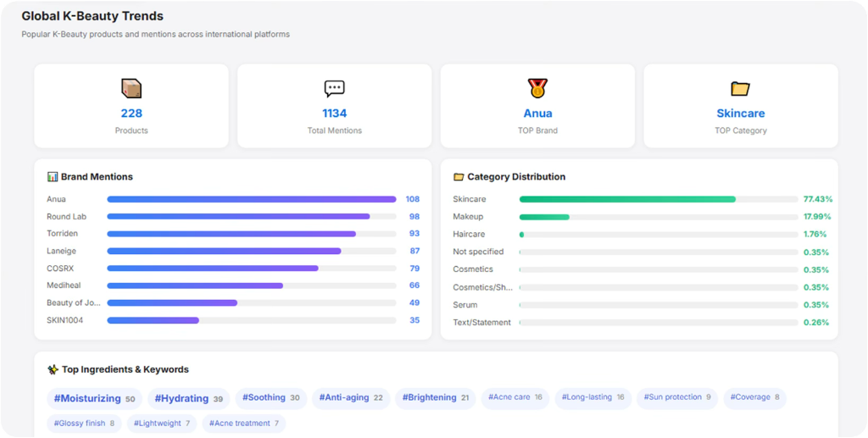Click the Makeup category row label
This screenshot has height=438, width=868.
(x=468, y=217)
